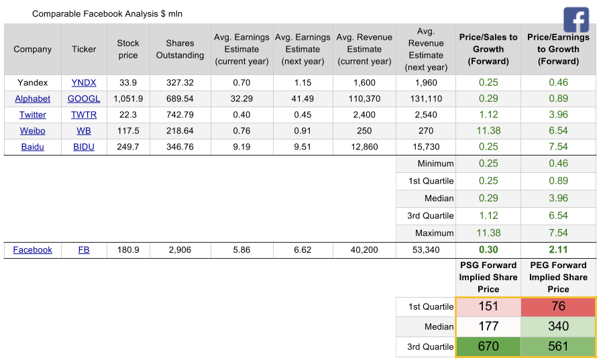Follow the TWTR ticker link
The height and width of the screenshot is (364, 603).
tap(84, 115)
